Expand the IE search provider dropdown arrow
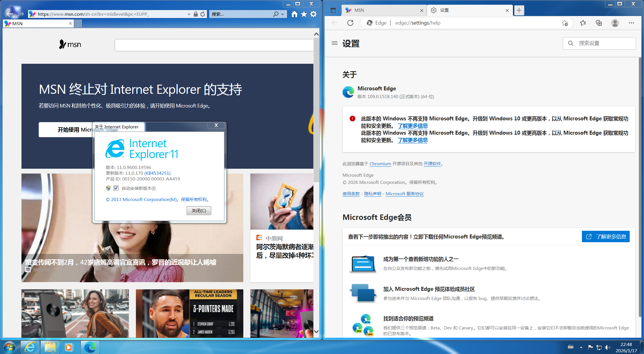The image size is (644, 354). [x=283, y=14]
